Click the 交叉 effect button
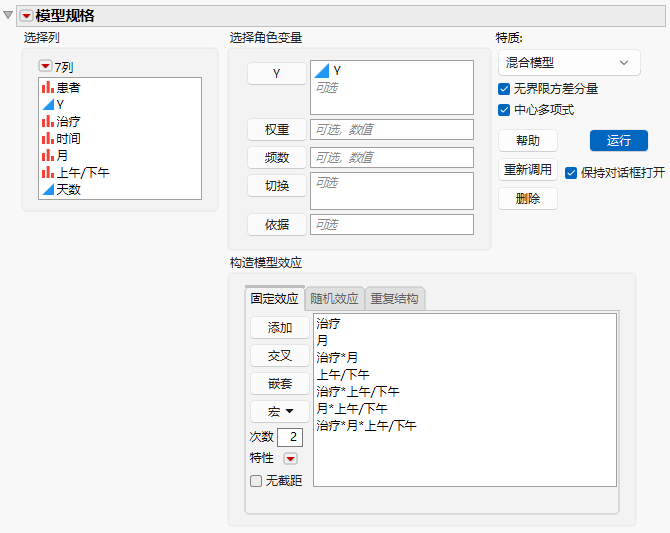670x533 pixels. click(x=280, y=356)
